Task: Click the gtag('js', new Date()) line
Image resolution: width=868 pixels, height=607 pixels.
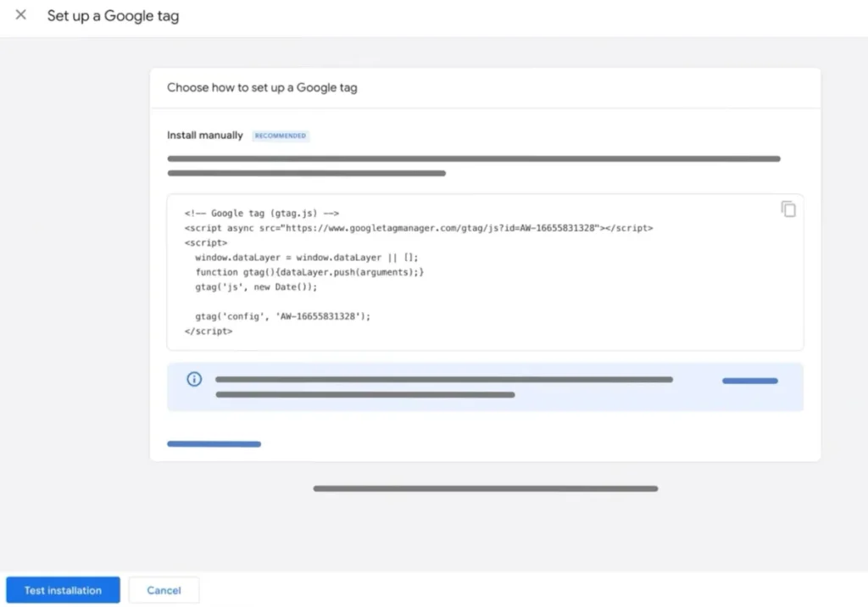Action: click(x=256, y=287)
